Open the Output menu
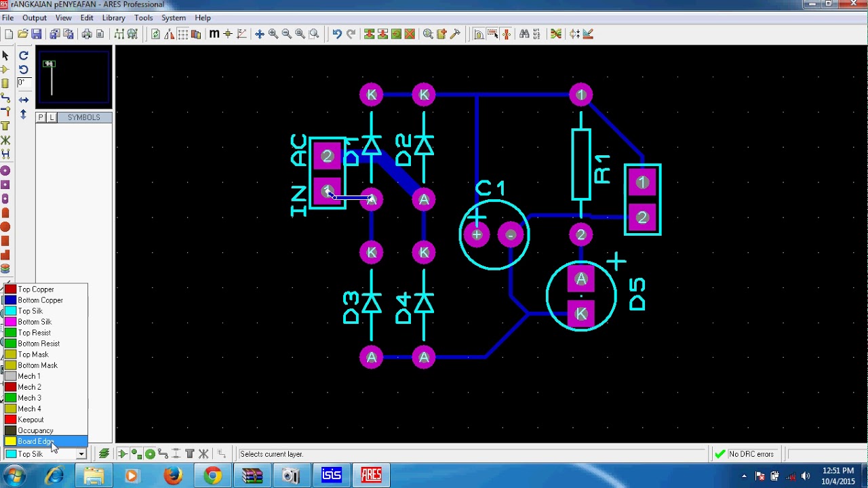This screenshot has height=488, width=868. (x=35, y=18)
